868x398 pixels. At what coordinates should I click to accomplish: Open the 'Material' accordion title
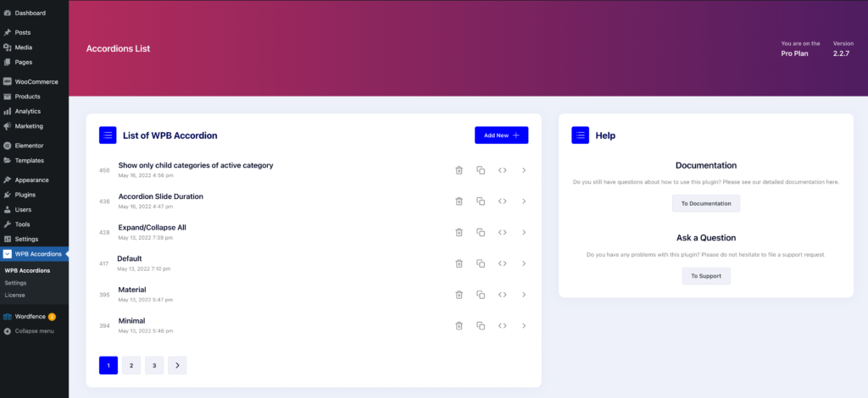[x=131, y=290]
